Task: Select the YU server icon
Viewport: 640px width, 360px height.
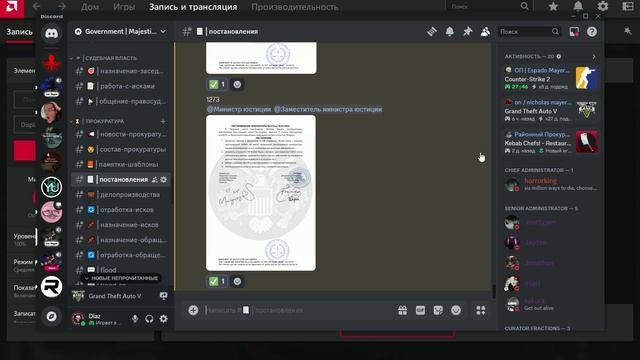Action: coord(51,187)
